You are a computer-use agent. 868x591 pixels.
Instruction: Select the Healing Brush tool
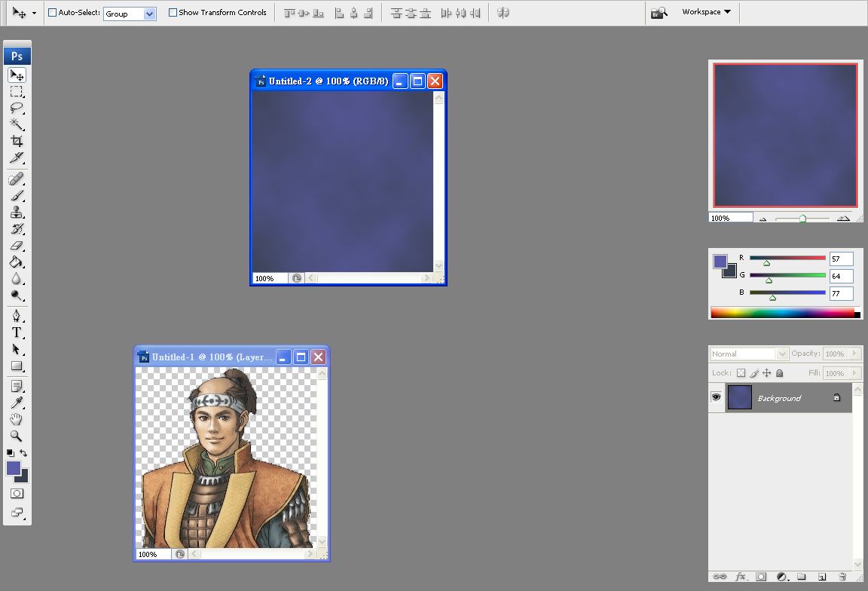coord(17,179)
